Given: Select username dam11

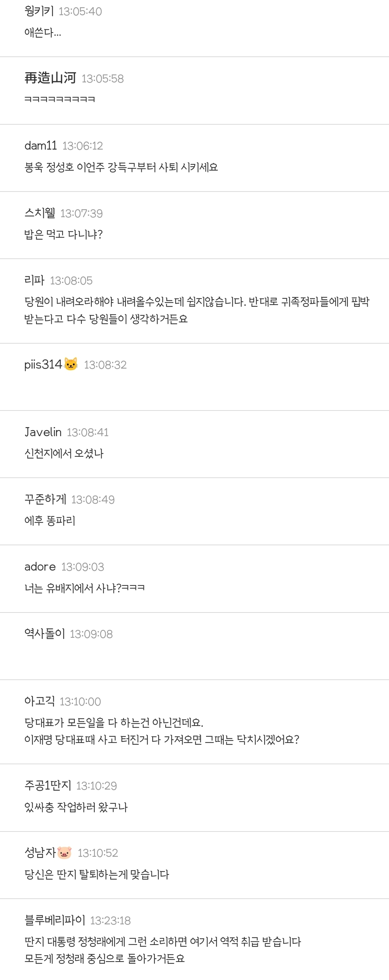Looking at the screenshot, I should coord(41,146).
